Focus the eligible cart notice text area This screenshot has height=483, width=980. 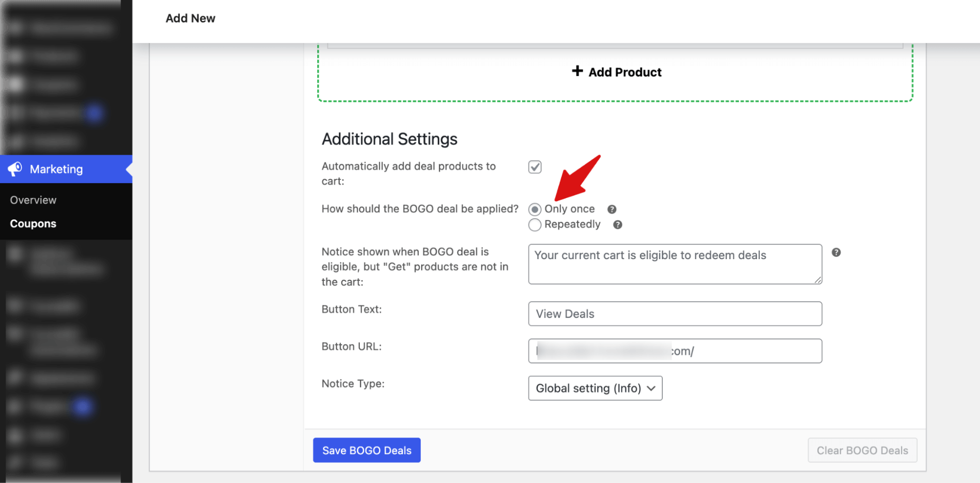pyautogui.click(x=675, y=264)
